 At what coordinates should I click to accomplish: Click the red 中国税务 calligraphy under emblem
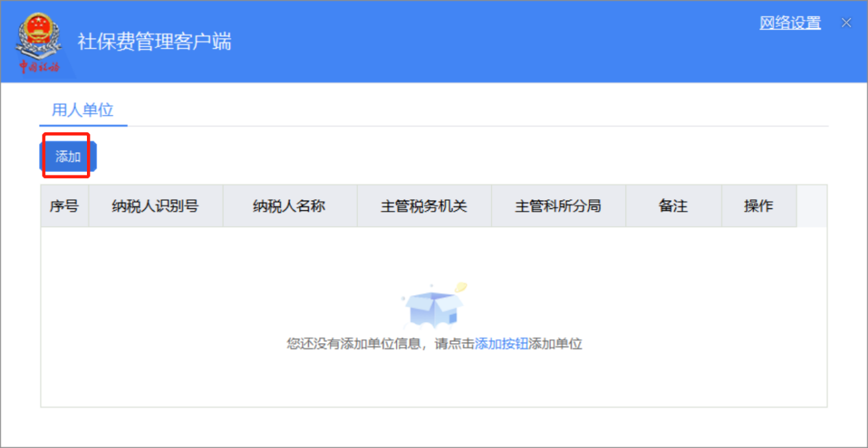point(38,66)
